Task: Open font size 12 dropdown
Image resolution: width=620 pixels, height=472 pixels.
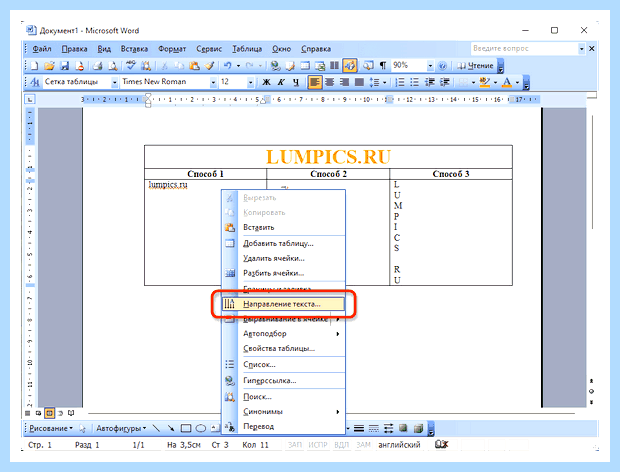Action: point(250,82)
